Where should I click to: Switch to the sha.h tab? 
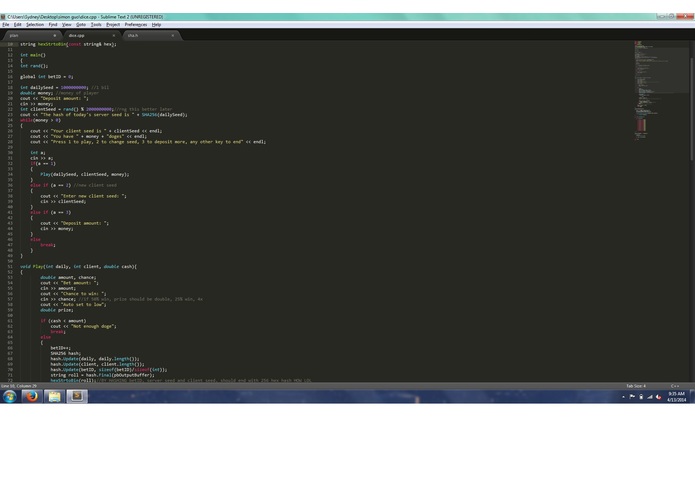[151, 35]
